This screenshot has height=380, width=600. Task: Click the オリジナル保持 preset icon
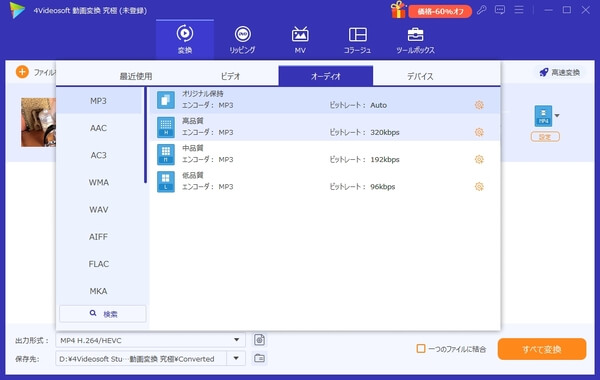coord(166,100)
